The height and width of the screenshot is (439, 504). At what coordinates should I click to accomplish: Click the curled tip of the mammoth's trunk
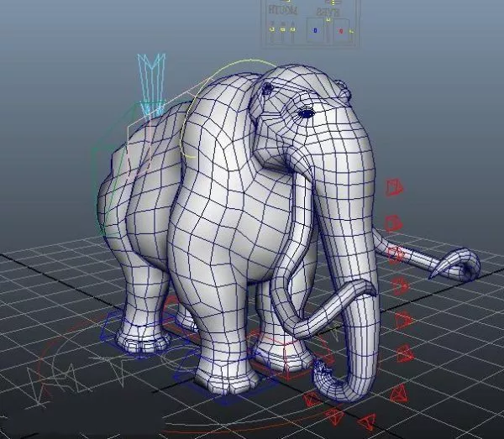pos(323,368)
